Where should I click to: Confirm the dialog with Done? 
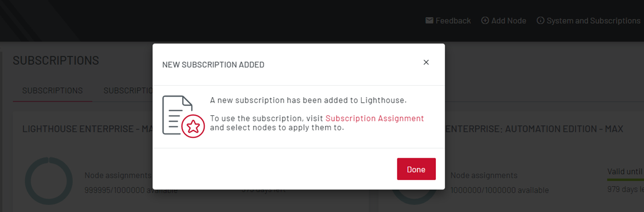tap(416, 169)
